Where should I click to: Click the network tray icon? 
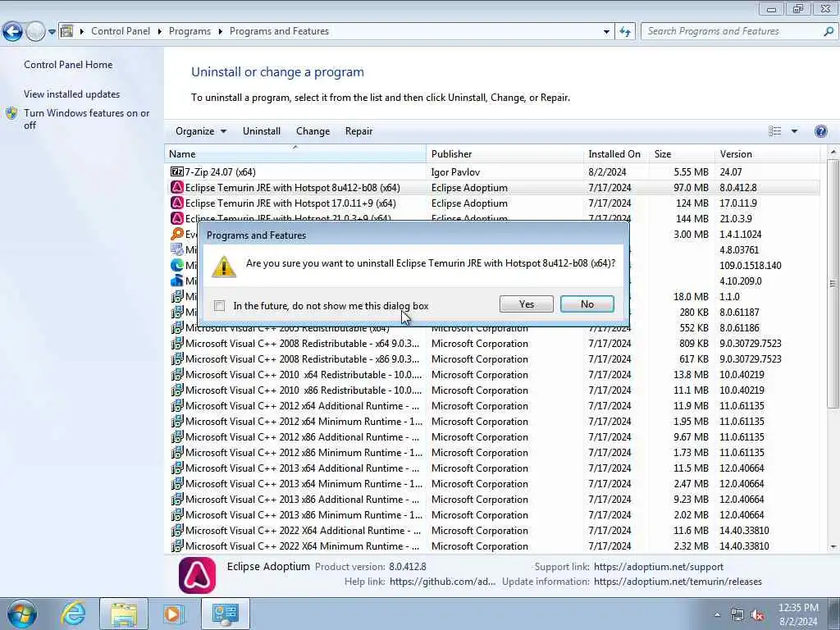point(737,615)
